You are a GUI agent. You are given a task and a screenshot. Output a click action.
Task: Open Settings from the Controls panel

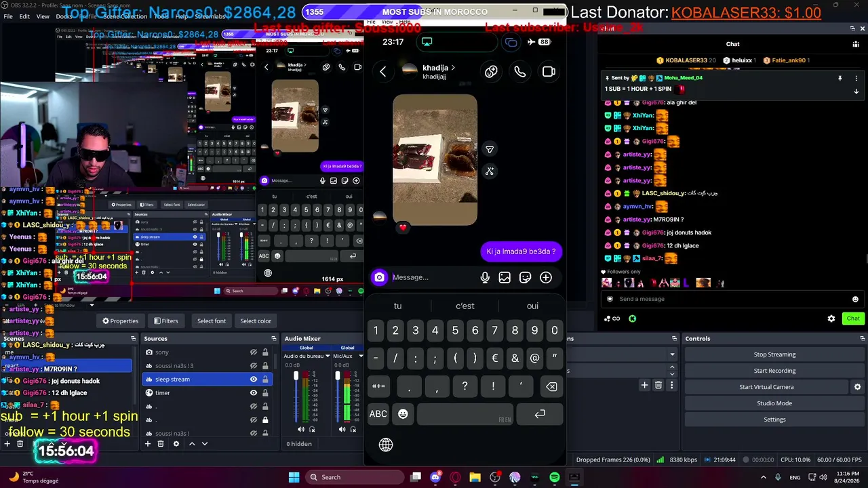pyautogui.click(x=774, y=420)
